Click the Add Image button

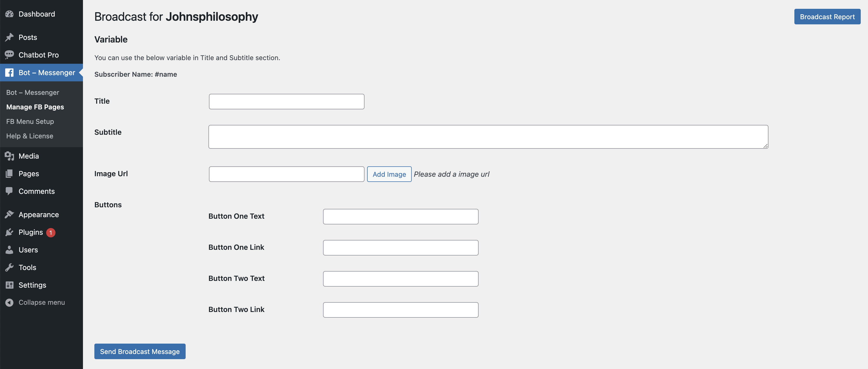(x=389, y=174)
